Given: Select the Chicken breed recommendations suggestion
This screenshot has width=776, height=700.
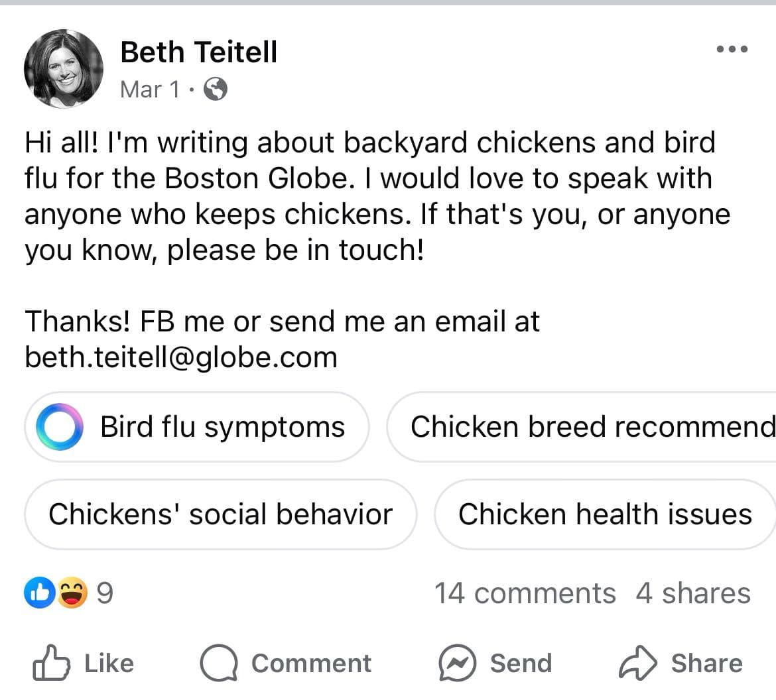Looking at the screenshot, I should [x=582, y=427].
